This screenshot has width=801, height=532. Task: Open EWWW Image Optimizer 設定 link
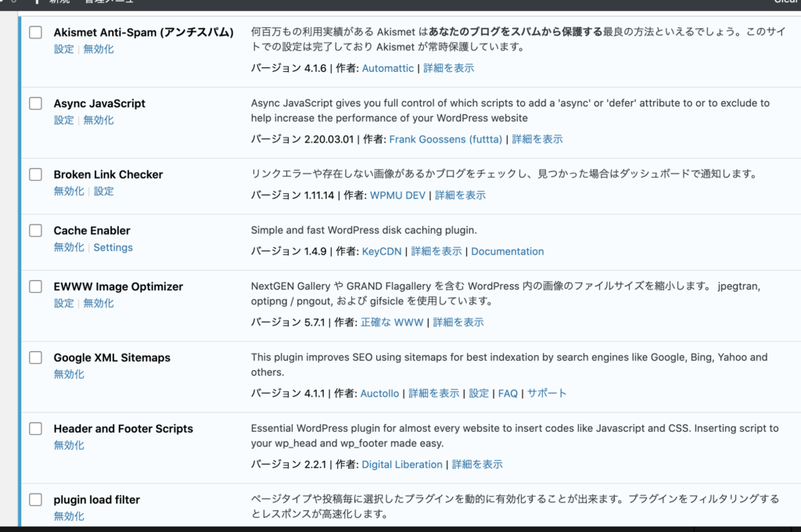point(64,303)
